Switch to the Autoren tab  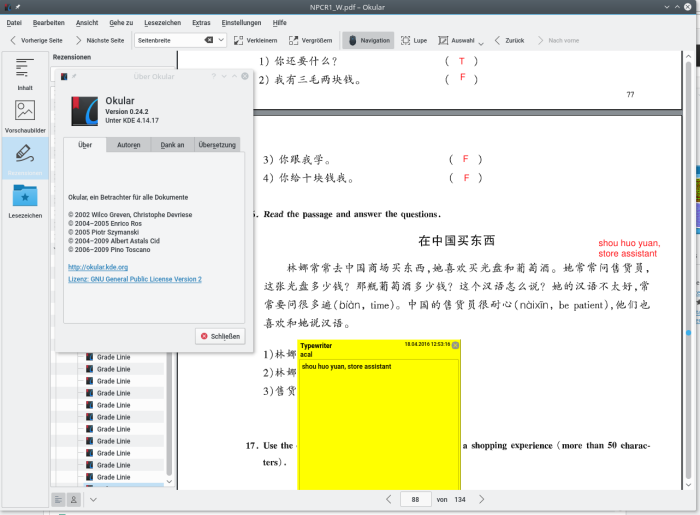pyautogui.click(x=129, y=145)
